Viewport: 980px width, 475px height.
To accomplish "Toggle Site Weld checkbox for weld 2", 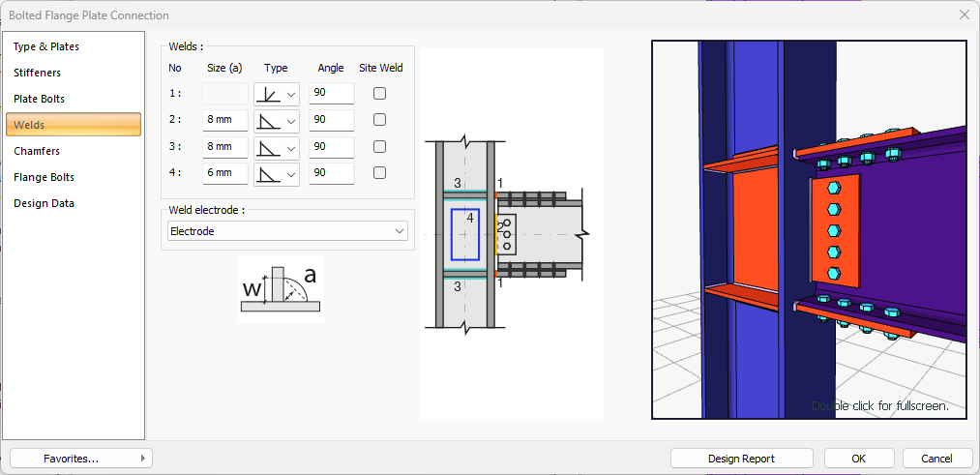I will click(x=379, y=120).
